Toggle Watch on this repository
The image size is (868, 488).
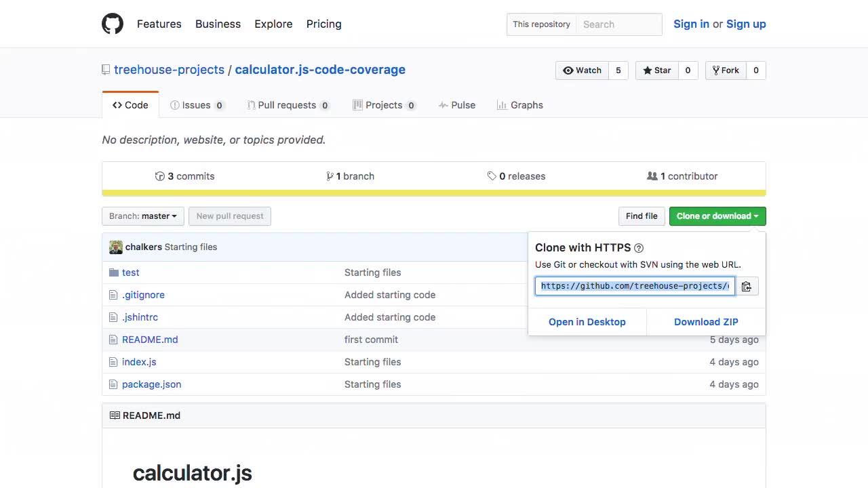pyautogui.click(x=582, y=70)
